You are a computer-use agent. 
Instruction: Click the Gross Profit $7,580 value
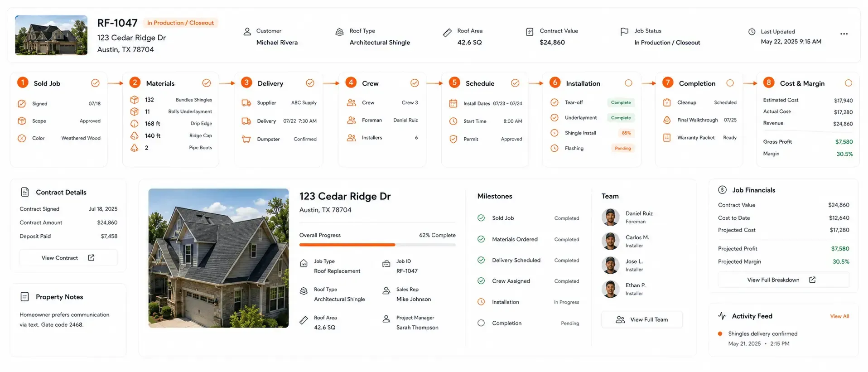point(844,142)
